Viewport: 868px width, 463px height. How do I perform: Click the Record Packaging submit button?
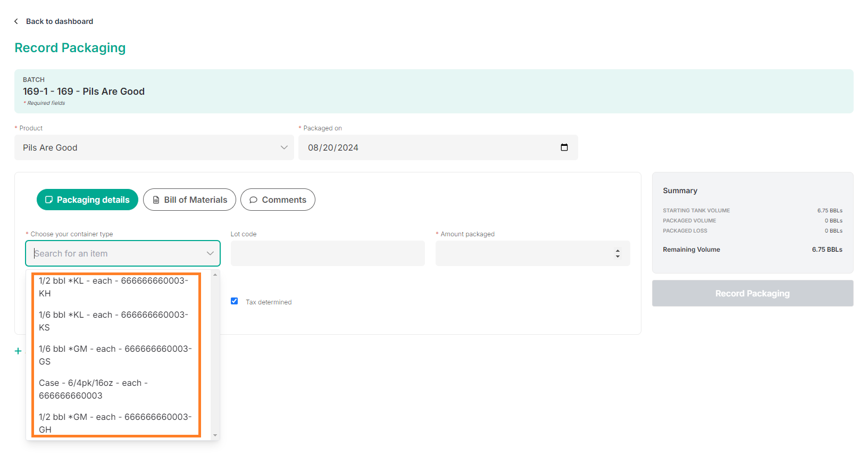[x=753, y=293]
